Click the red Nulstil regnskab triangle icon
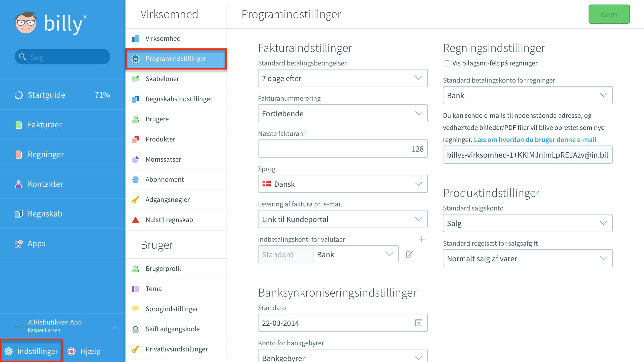The width and height of the screenshot is (644, 362). [136, 220]
